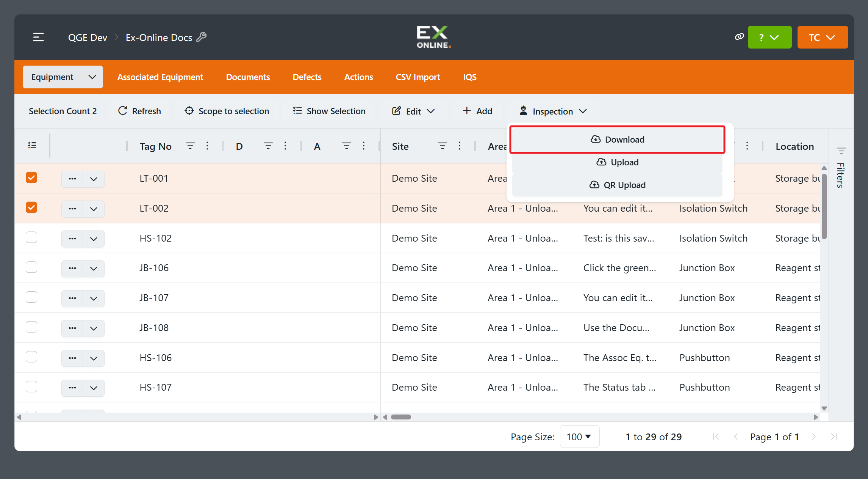Open the D column options menu
Image resolution: width=868 pixels, height=479 pixels.
coord(285,146)
